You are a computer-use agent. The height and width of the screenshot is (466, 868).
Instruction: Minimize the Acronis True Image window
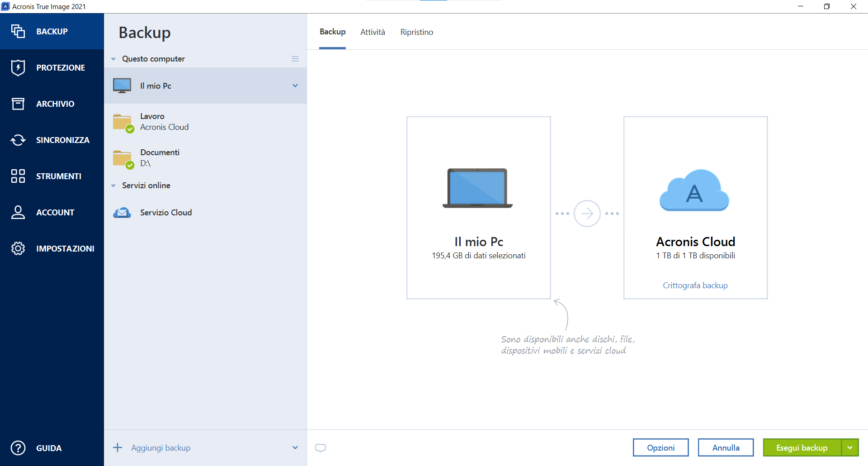click(x=801, y=6)
